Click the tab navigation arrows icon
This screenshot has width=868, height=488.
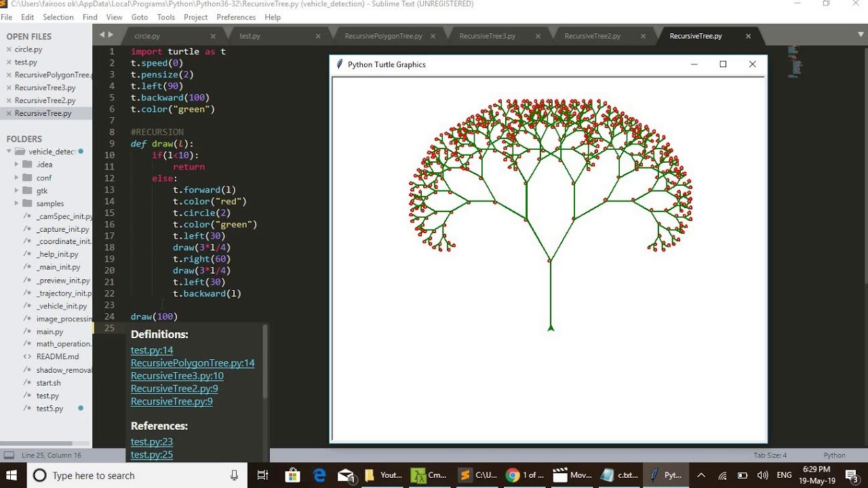click(x=106, y=35)
